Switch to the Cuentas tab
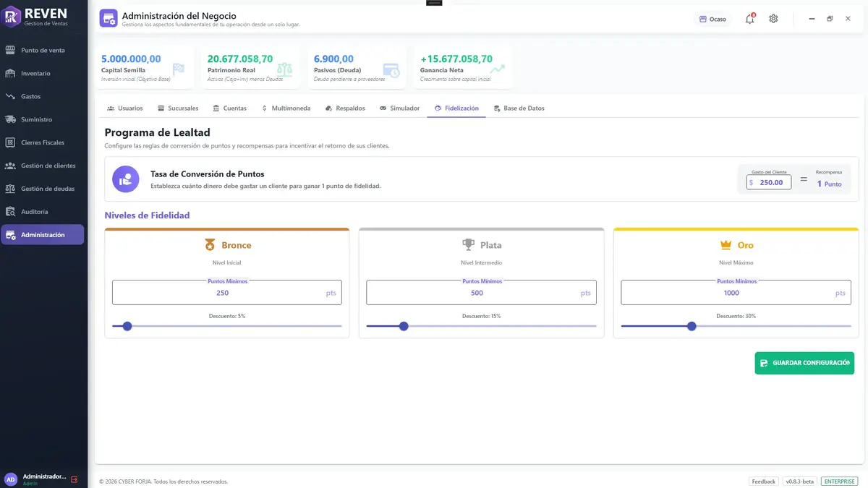 coord(230,108)
